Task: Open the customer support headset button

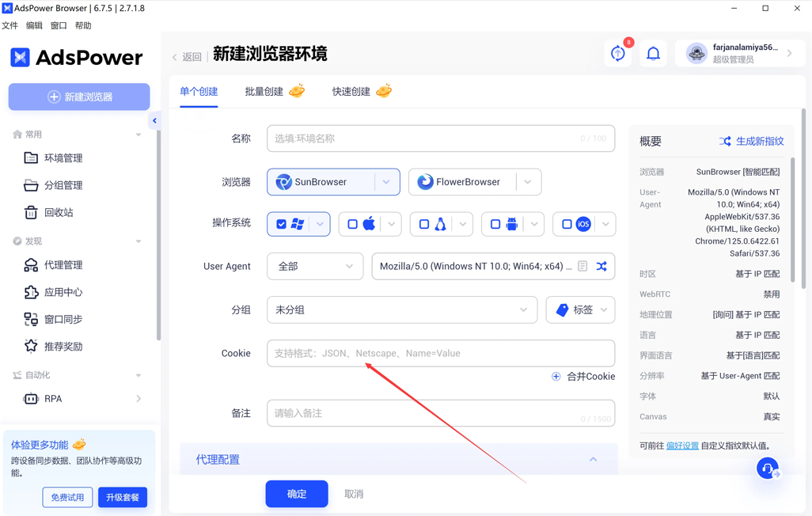Action: (768, 469)
